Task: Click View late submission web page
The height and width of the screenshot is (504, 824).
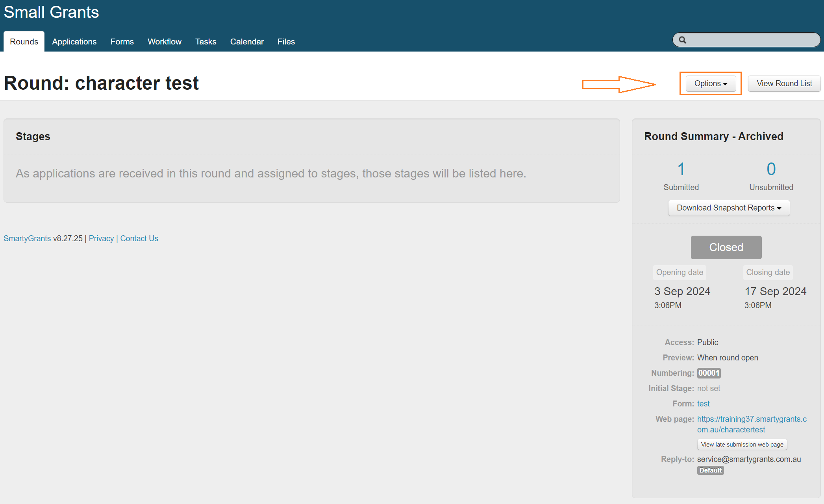Action: pyautogui.click(x=742, y=445)
